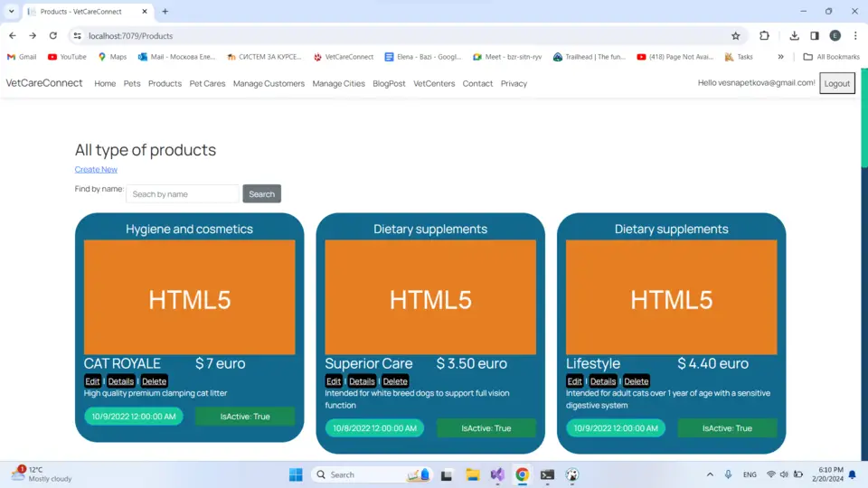Click the Create New link
Screen dimensions: 868x488
coord(96,169)
